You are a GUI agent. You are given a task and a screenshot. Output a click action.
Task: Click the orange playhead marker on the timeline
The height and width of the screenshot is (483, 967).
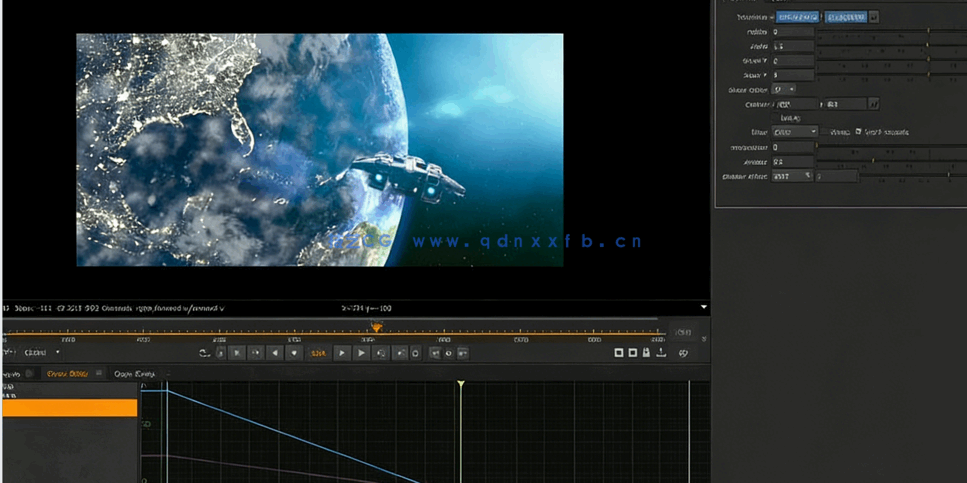(x=377, y=327)
